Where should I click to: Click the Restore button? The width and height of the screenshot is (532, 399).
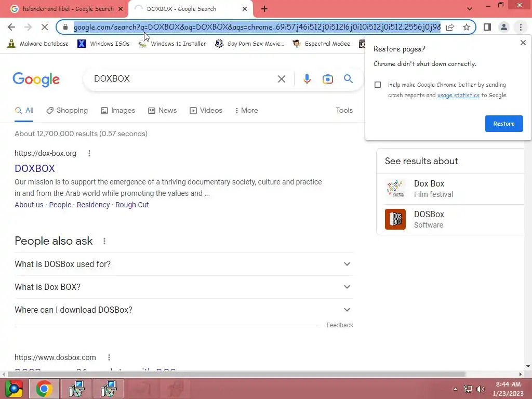coord(504,124)
